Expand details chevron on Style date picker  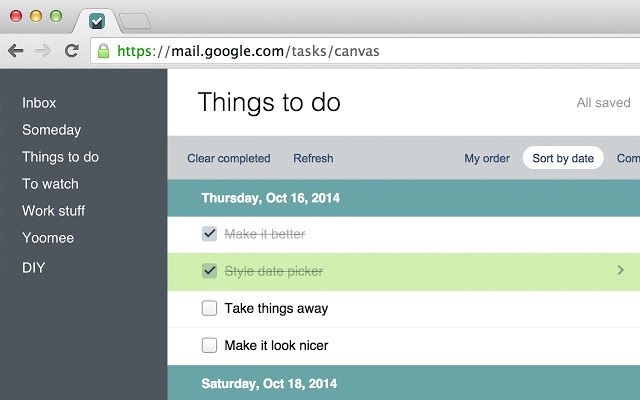click(620, 270)
